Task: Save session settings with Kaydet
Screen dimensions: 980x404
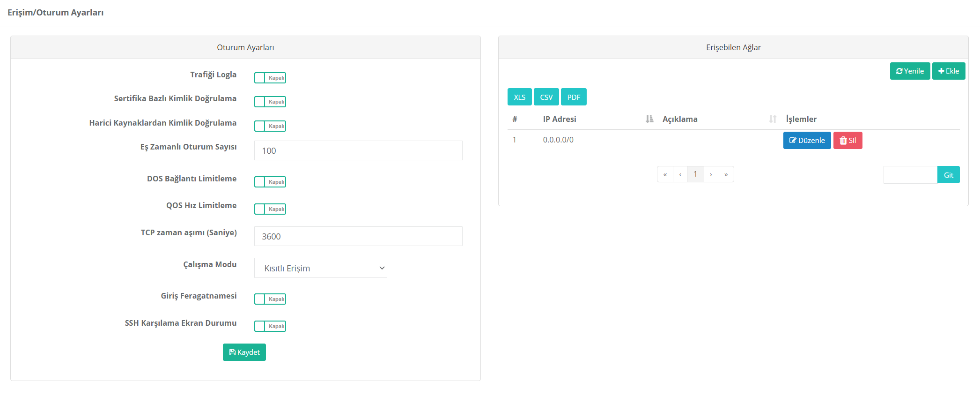Action: 244,352
